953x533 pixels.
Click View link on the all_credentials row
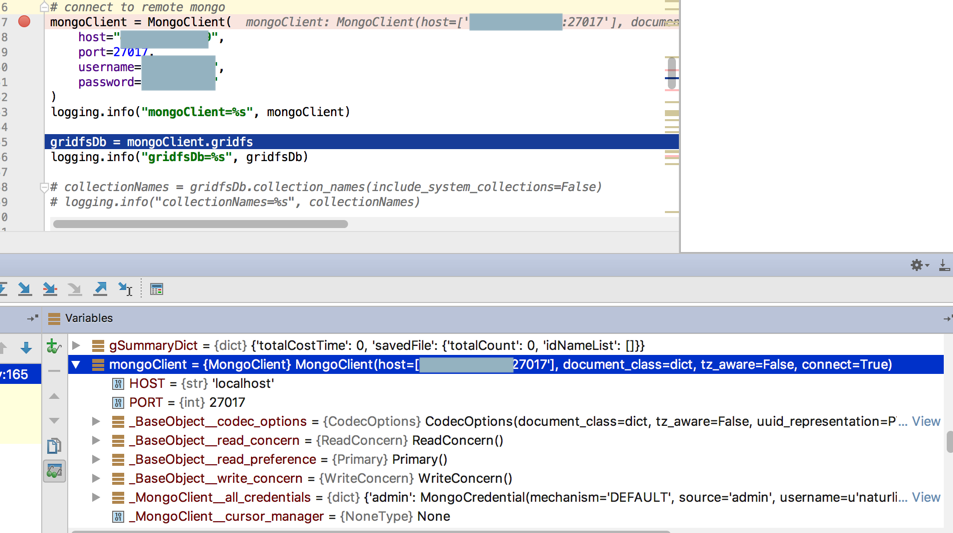[926, 497]
